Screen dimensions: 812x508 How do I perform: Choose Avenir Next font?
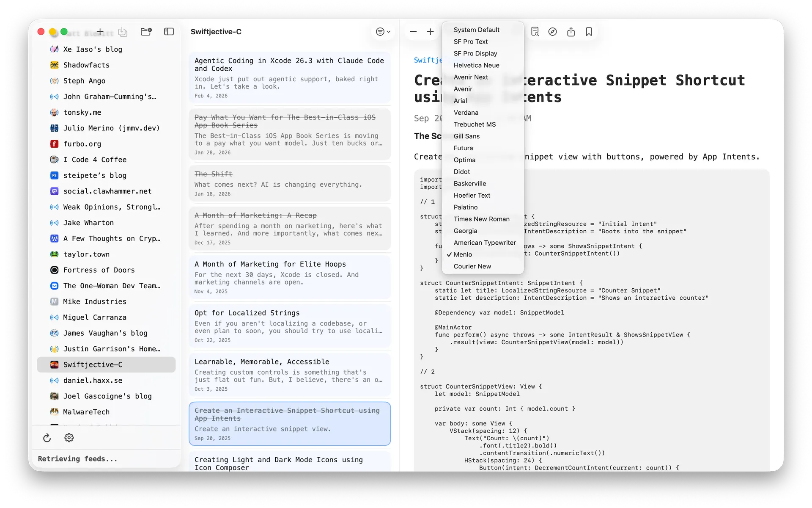[x=483, y=77]
